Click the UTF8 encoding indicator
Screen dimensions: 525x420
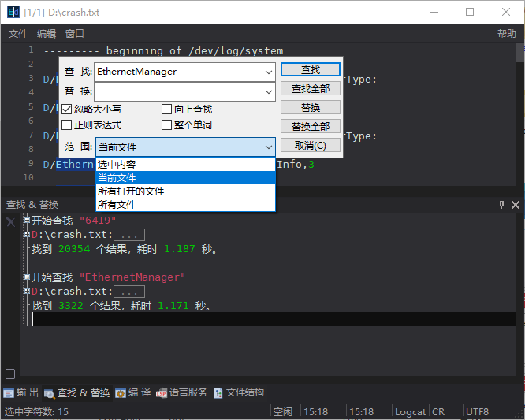coord(477,411)
